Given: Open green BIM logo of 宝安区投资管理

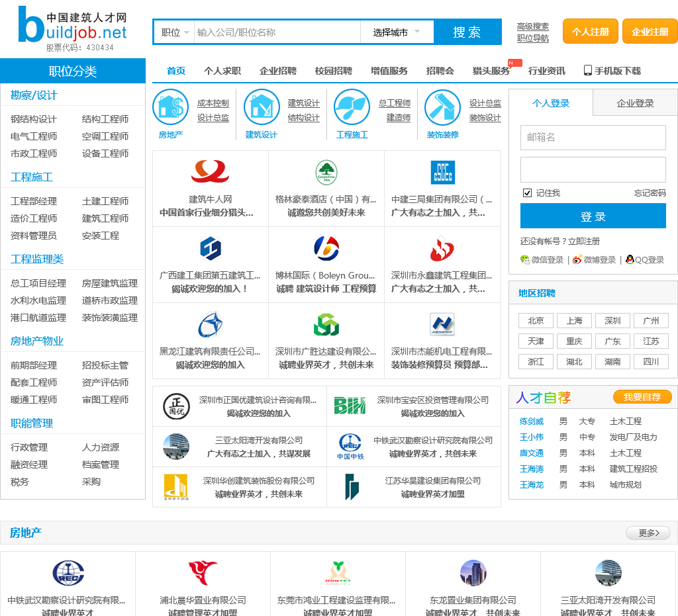Looking at the screenshot, I should click(x=350, y=405).
